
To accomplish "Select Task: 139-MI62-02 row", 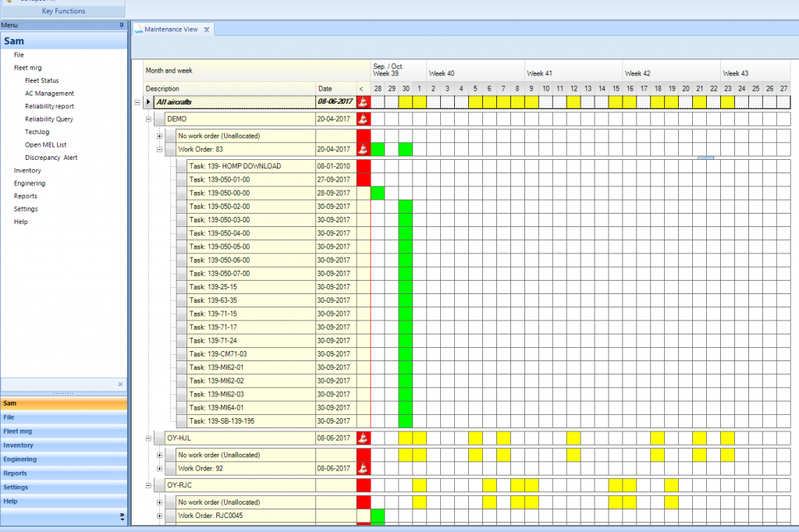I will tap(252, 381).
